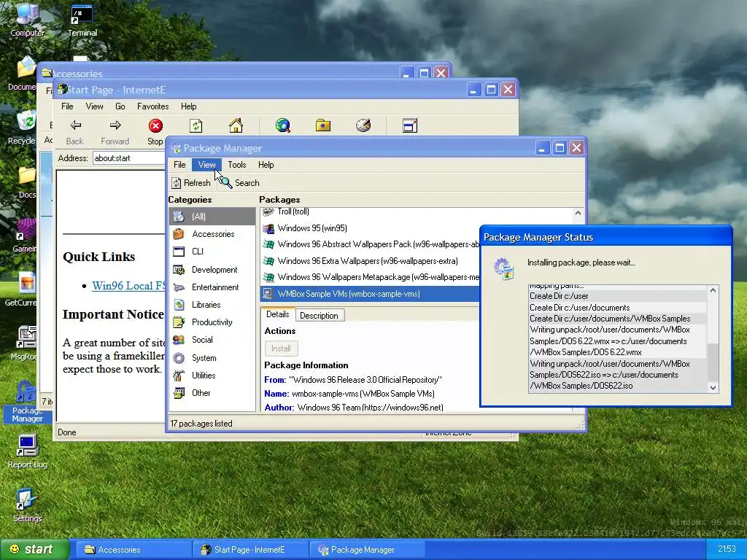Select the Social category
The width and height of the screenshot is (747, 560).
click(x=212, y=340)
